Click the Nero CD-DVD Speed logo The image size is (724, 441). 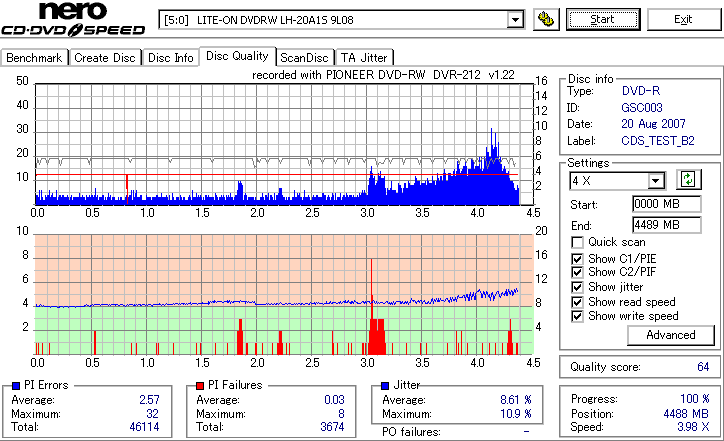pyautogui.click(x=73, y=19)
